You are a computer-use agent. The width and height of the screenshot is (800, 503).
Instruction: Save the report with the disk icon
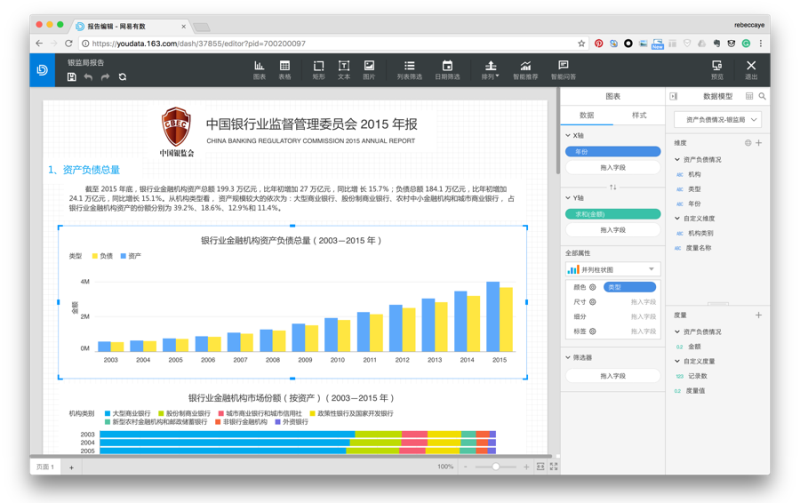(71, 77)
